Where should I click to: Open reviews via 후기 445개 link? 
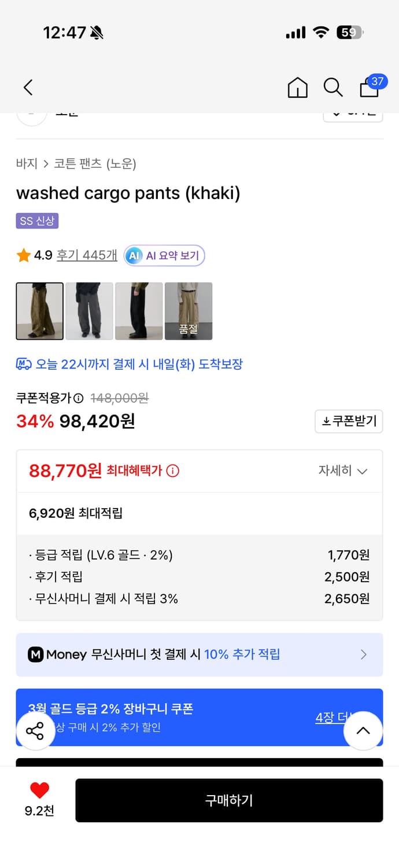[x=86, y=255]
